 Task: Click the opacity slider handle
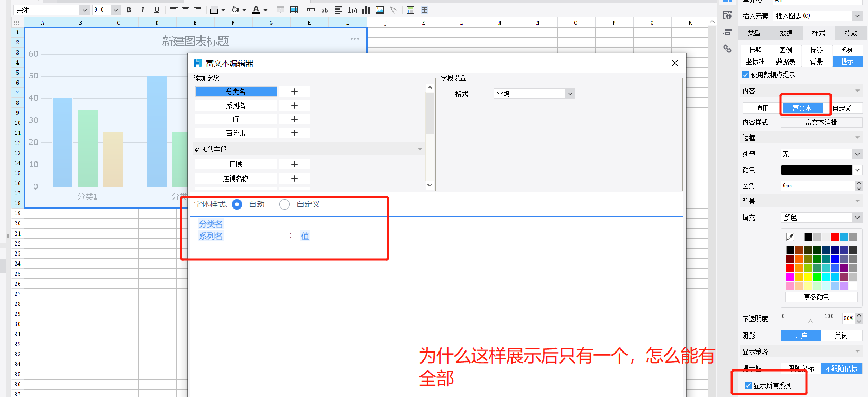click(810, 321)
